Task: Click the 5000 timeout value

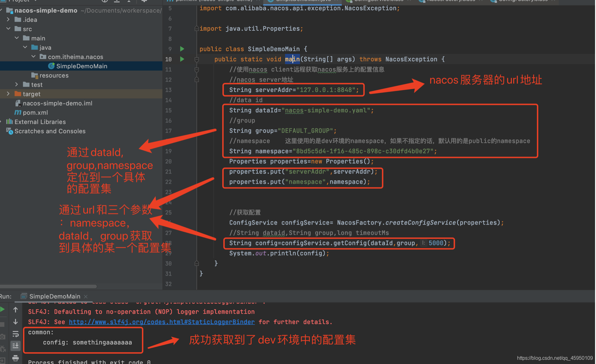Action: pos(436,243)
